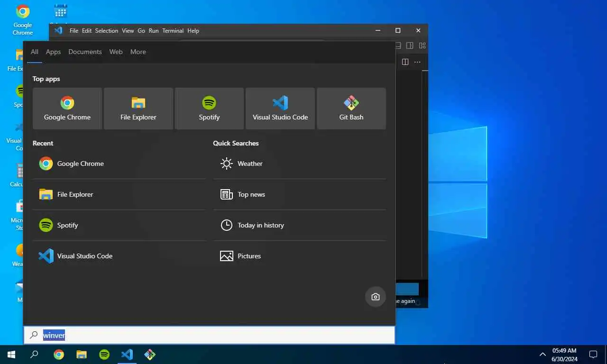The image size is (607, 364).
Task: Split the editor in VS Code
Action: tap(405, 62)
